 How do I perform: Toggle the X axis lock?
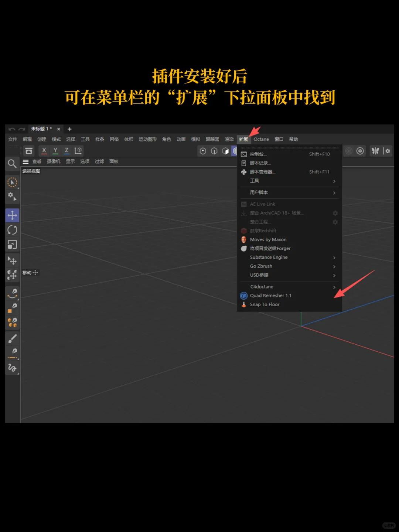pyautogui.click(x=44, y=151)
